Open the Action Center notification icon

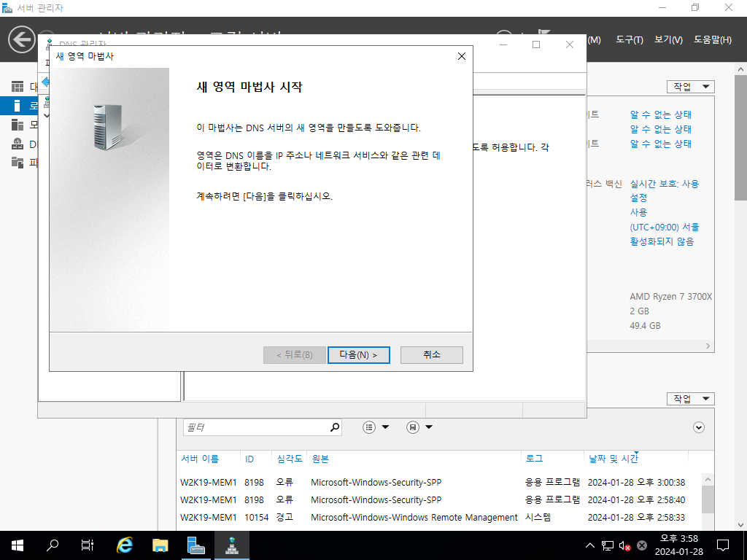pos(723,545)
